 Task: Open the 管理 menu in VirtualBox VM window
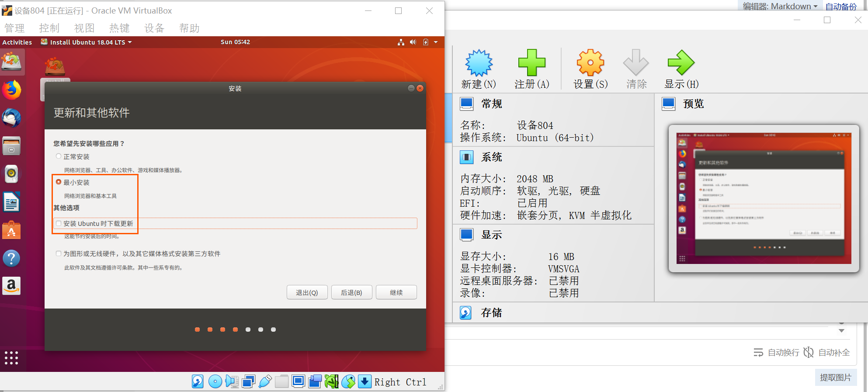coord(14,28)
